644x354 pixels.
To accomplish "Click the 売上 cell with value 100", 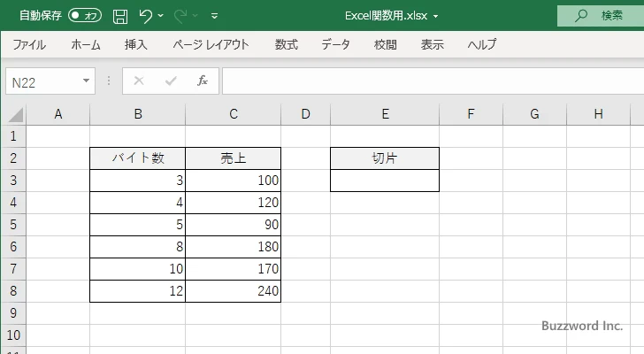I will [234, 181].
